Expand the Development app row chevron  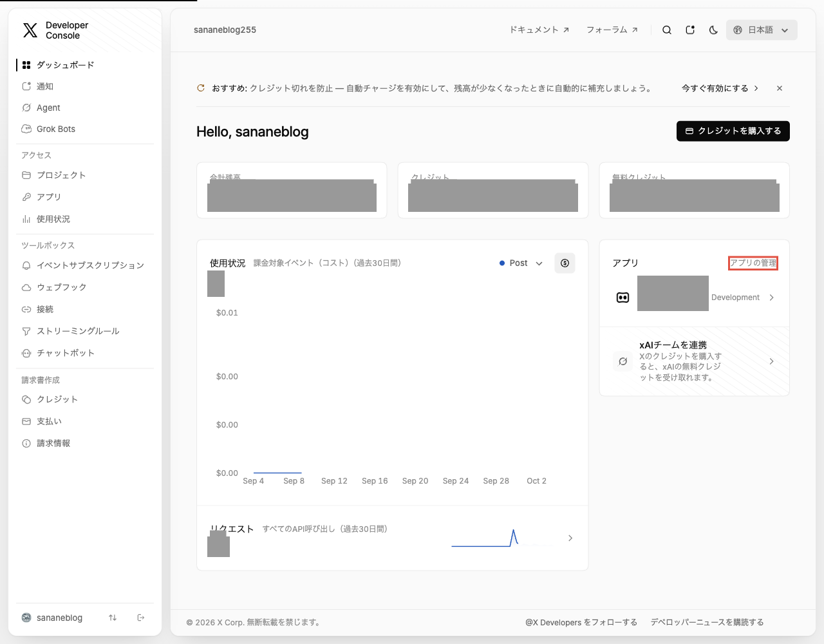click(x=771, y=298)
